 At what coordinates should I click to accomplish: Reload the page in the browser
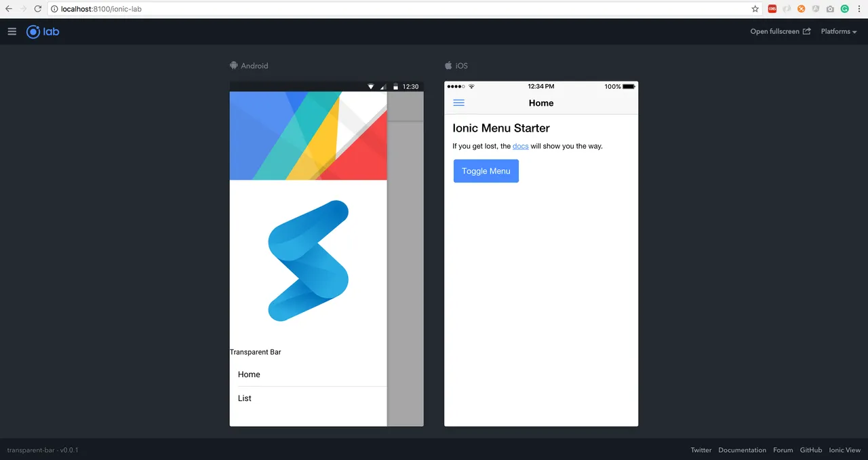[37, 9]
